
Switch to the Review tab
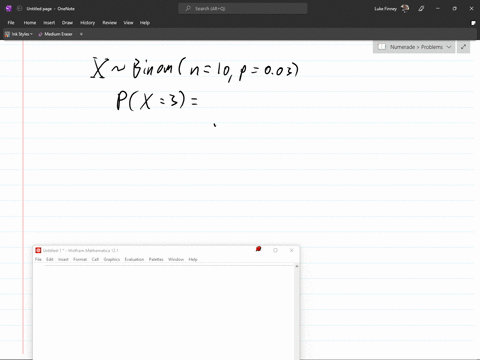(x=109, y=23)
